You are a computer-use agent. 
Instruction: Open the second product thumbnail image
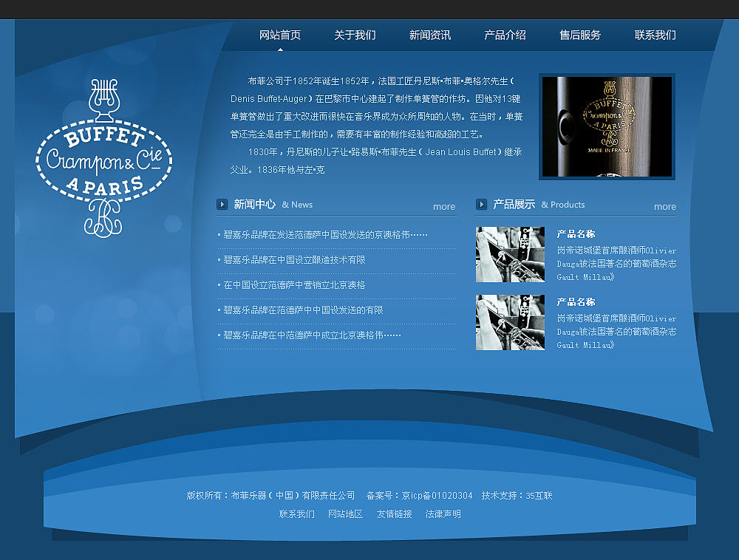click(510, 322)
